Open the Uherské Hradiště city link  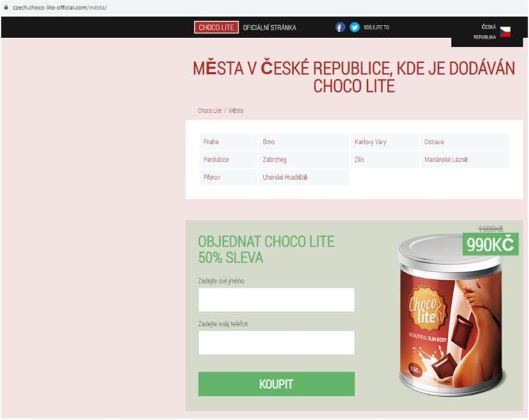pos(284,177)
